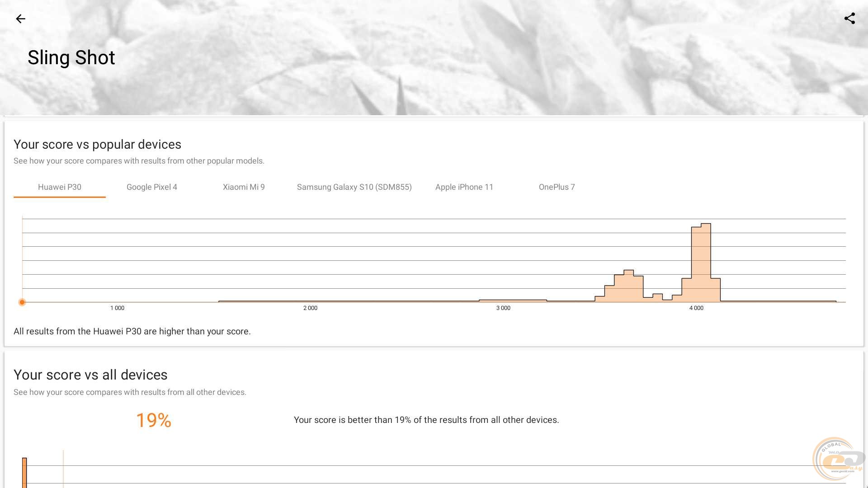This screenshot has height=488, width=868.
Task: Tap the share icon
Action: 849,19
